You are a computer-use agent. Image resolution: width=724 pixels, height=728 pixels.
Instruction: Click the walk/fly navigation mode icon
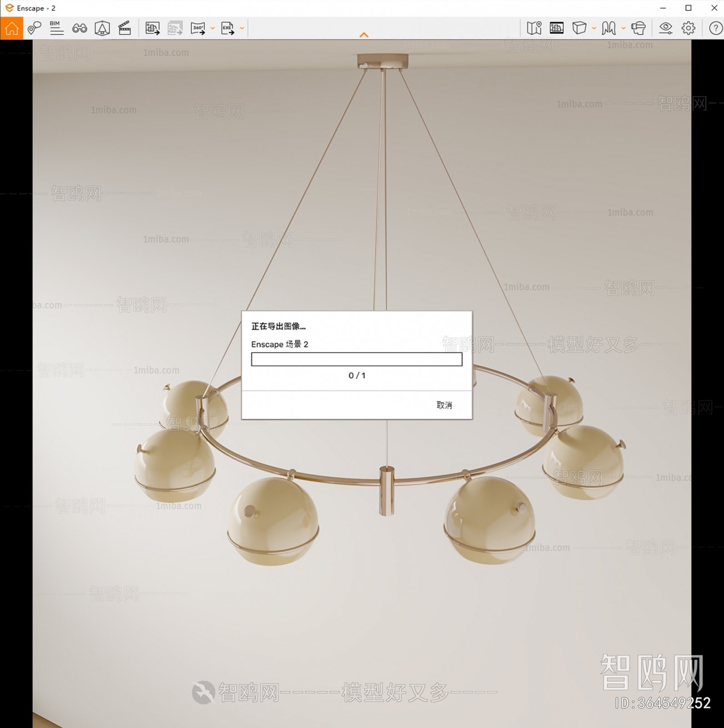(x=608, y=28)
